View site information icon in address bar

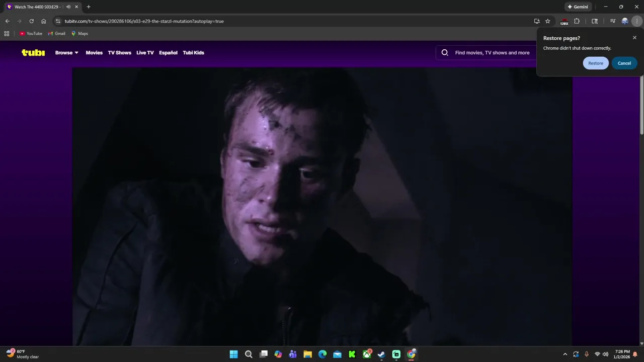click(x=58, y=21)
